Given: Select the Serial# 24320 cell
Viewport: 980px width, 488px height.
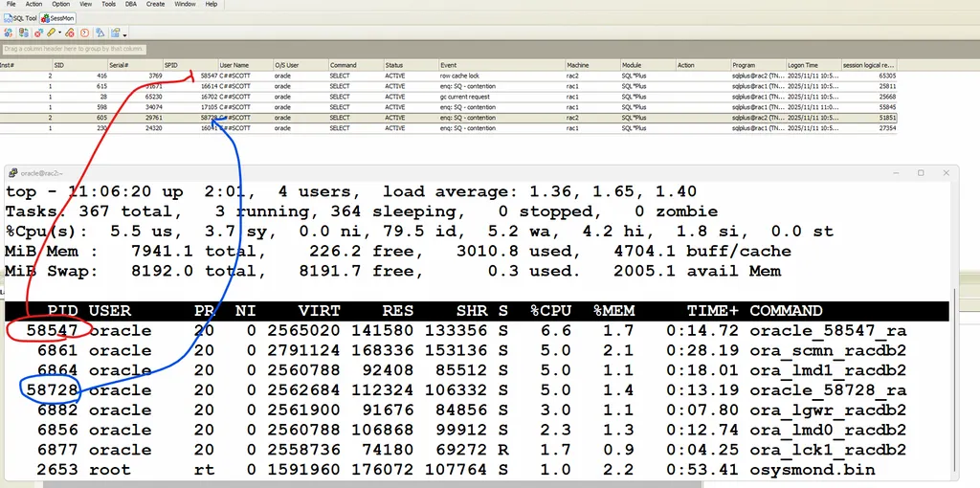Looking at the screenshot, I should [x=135, y=128].
